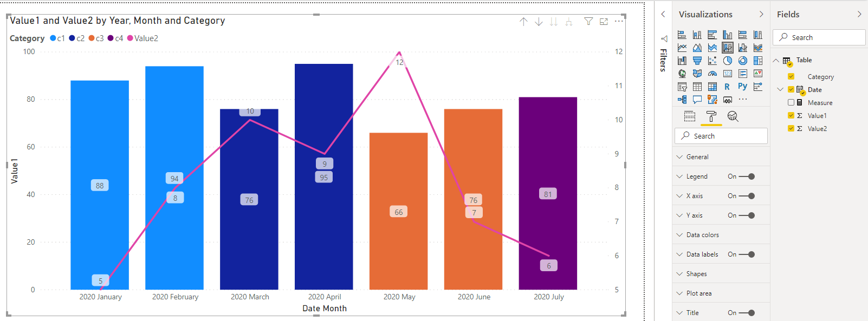
Task: Select the Area chart visual
Action: click(x=697, y=48)
